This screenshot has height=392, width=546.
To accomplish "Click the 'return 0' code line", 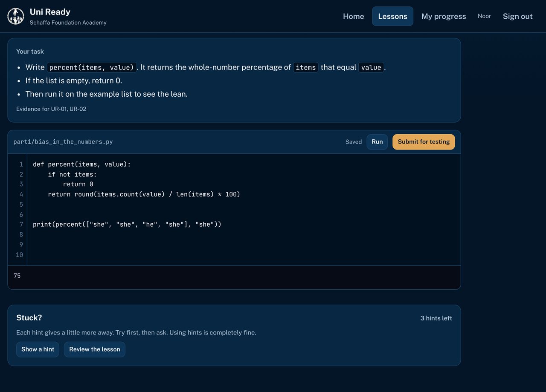I will click(x=78, y=184).
